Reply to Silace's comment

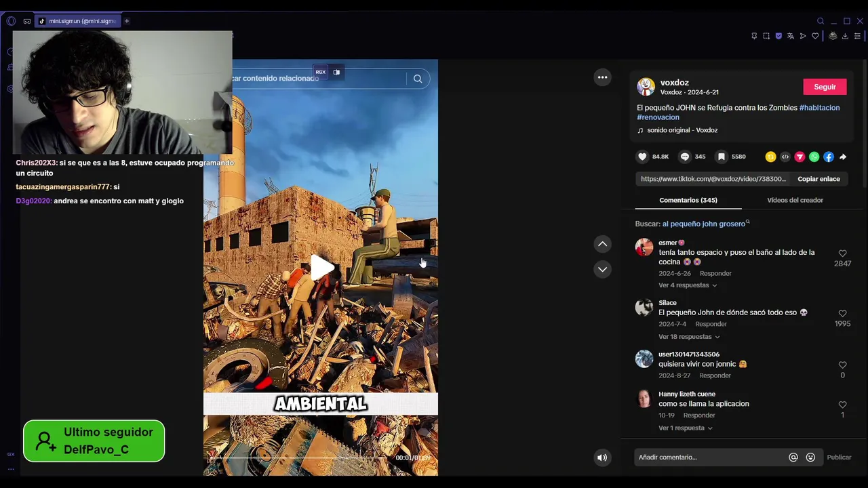coord(711,324)
